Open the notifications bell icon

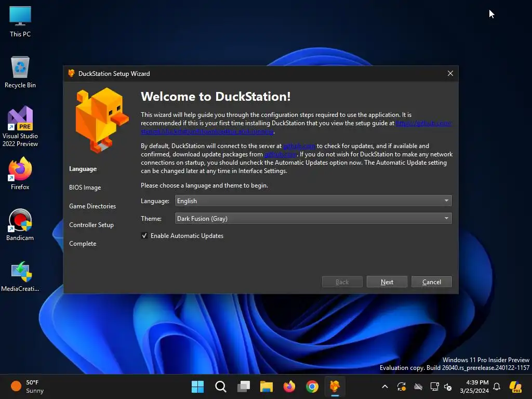click(x=497, y=387)
